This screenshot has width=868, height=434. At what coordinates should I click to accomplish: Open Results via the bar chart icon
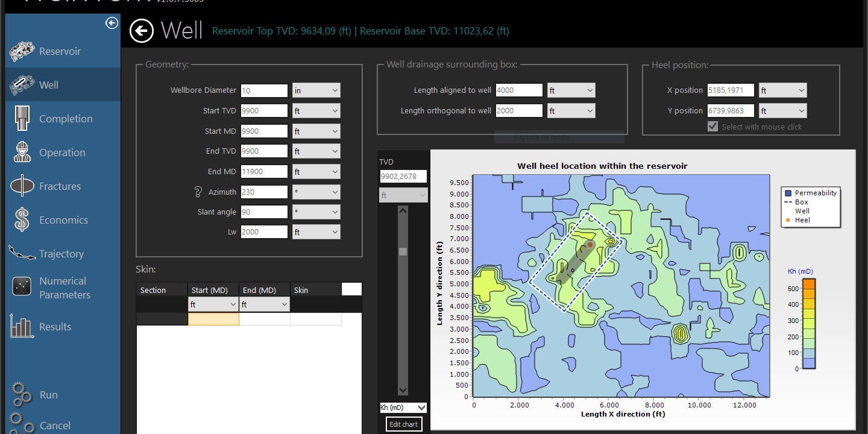[22, 327]
